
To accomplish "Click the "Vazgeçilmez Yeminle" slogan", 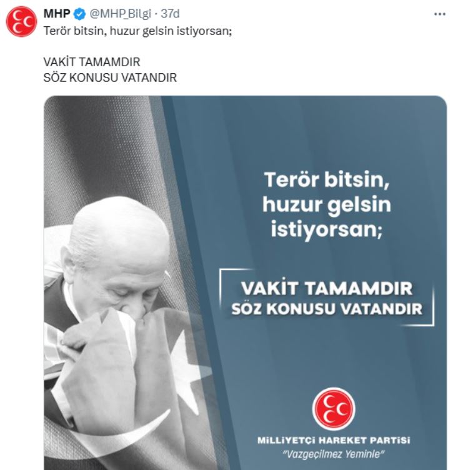I will [334, 454].
